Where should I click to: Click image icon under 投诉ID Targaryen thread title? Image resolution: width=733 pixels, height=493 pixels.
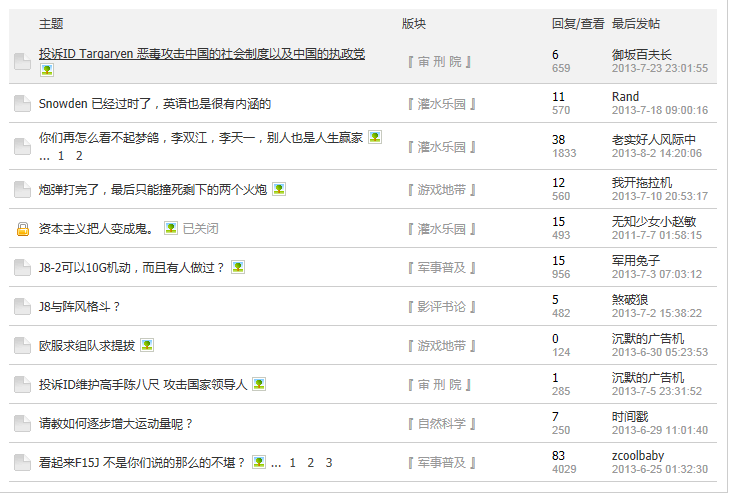(46, 70)
